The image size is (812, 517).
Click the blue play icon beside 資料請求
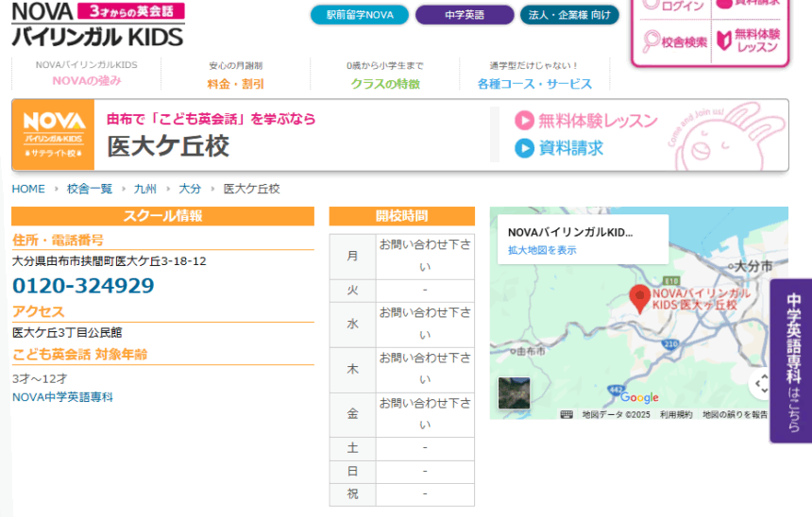coord(524,148)
